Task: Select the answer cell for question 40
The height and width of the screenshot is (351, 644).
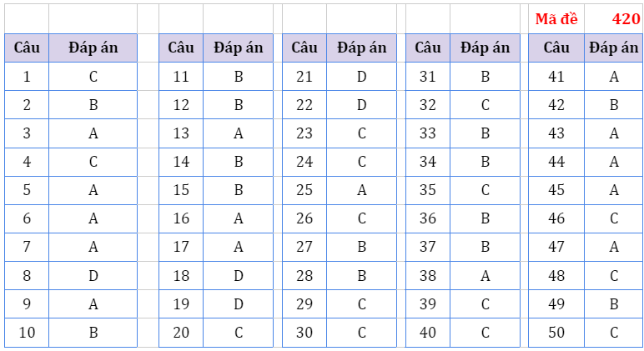Action: coord(486,333)
